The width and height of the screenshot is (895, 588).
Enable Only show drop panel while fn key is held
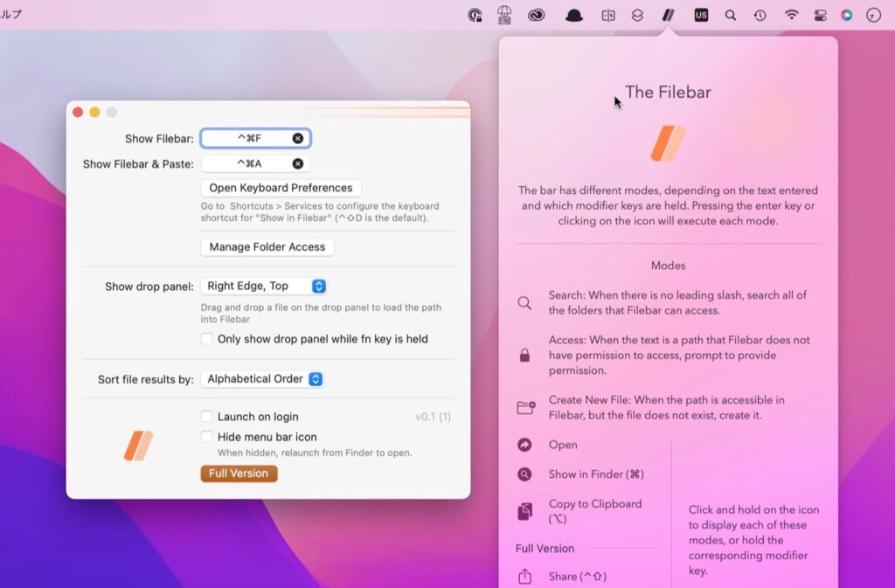click(207, 339)
